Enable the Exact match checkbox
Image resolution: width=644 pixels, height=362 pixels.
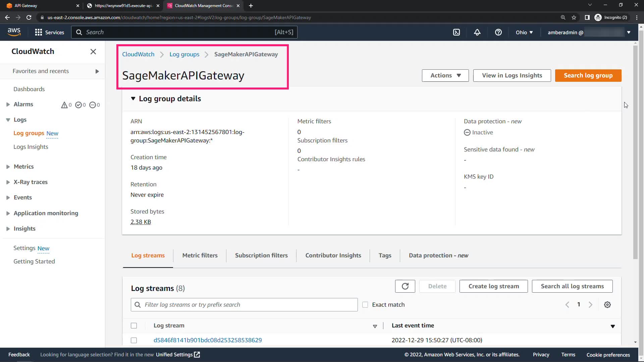click(365, 305)
